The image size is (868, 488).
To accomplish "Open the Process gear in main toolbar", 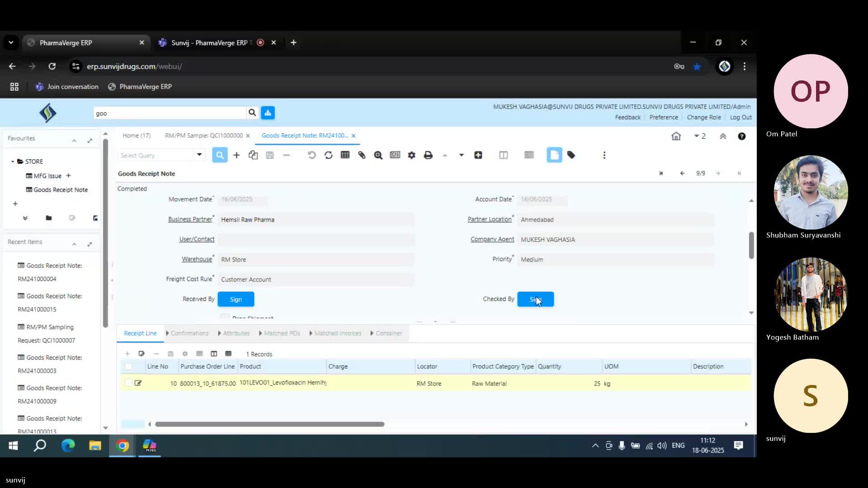I will pos(411,155).
